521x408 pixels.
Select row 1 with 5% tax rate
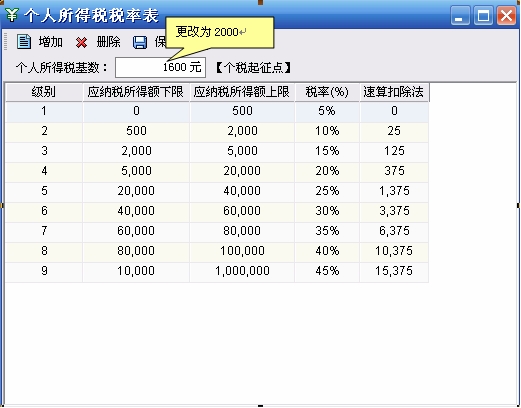[217, 111]
